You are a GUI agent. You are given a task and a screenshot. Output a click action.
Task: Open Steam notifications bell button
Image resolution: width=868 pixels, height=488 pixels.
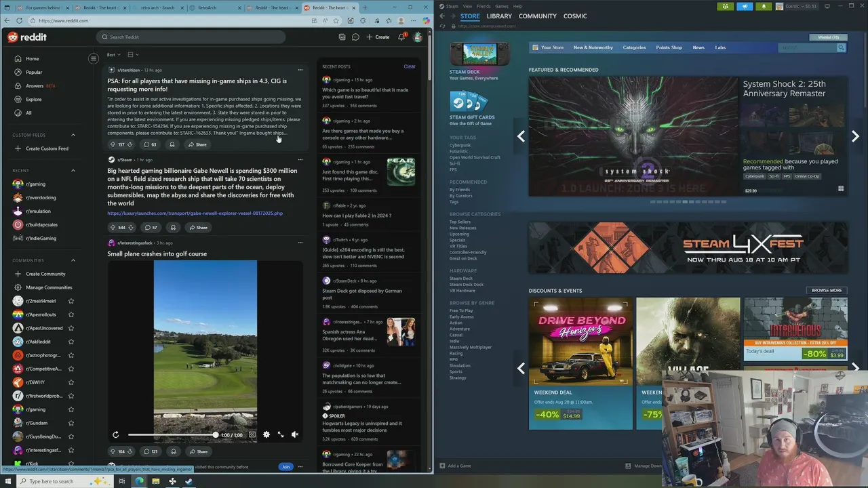tap(764, 6)
